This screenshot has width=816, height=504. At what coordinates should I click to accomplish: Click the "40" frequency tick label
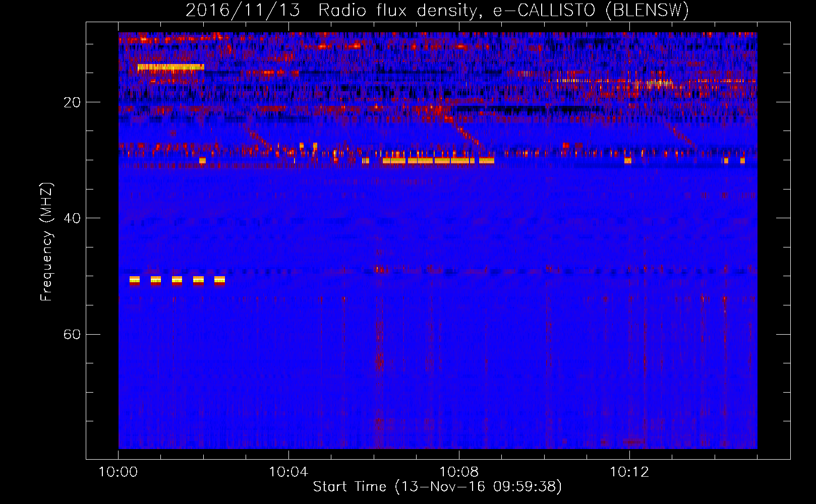[72, 218]
